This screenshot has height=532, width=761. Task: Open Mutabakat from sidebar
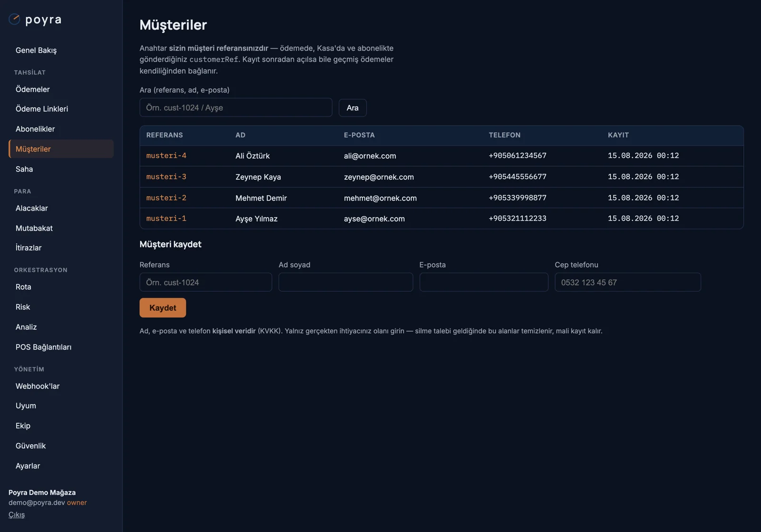coord(34,228)
